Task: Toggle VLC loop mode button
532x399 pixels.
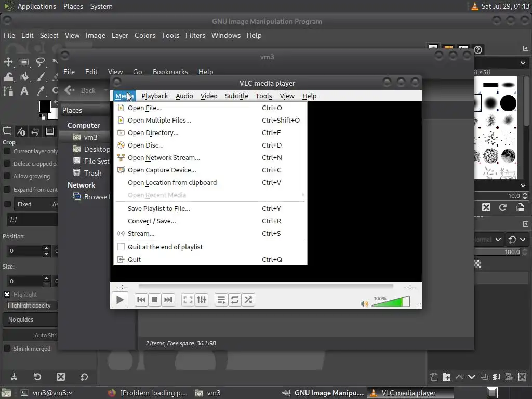Action: (235, 300)
